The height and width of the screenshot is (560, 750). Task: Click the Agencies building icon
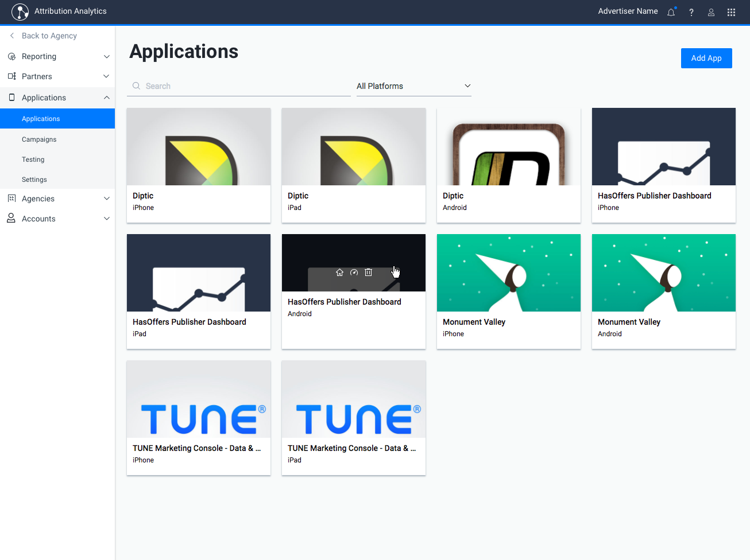pos(11,199)
